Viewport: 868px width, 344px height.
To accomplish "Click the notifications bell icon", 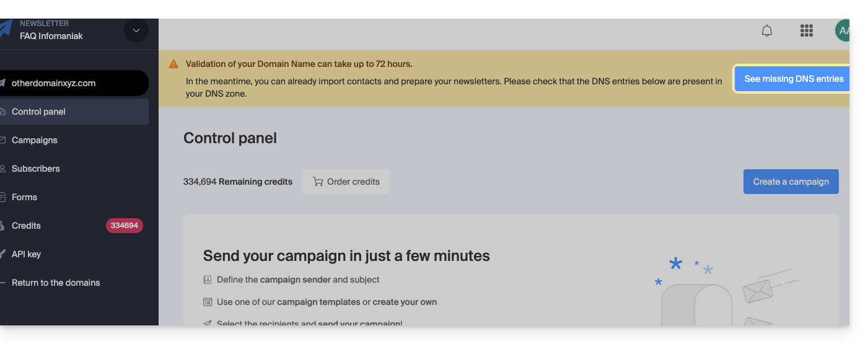I will coord(767,30).
